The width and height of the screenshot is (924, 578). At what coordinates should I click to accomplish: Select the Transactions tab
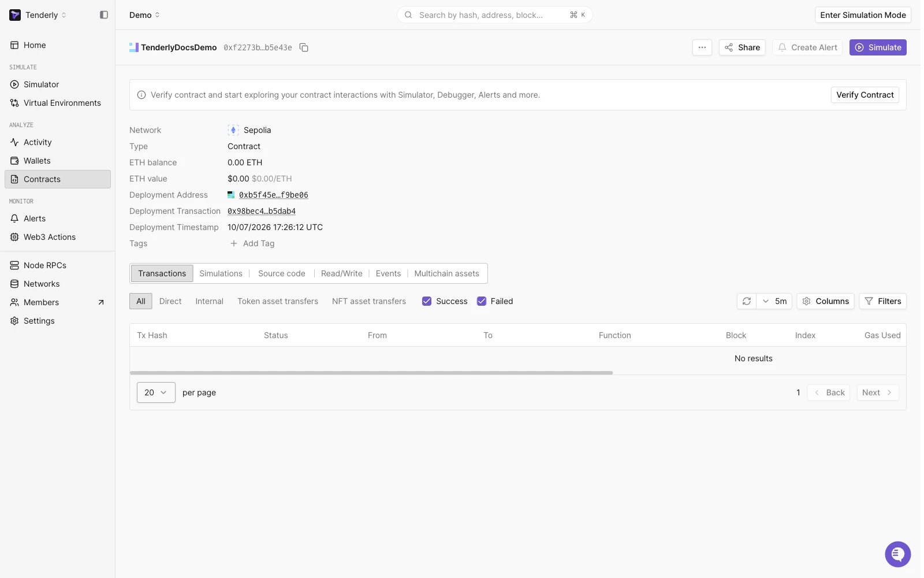pos(162,273)
